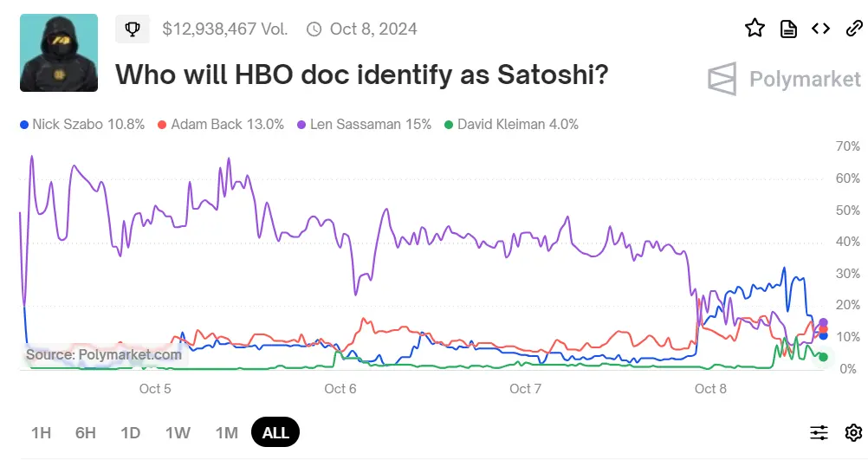Select the 1H time range
The image size is (868, 460).
click(41, 432)
